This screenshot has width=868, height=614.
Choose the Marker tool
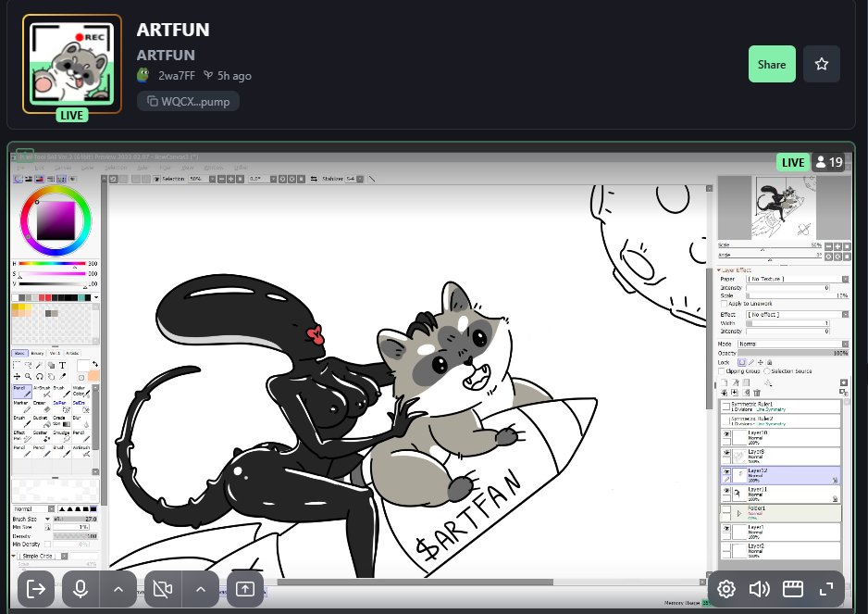coord(22,407)
